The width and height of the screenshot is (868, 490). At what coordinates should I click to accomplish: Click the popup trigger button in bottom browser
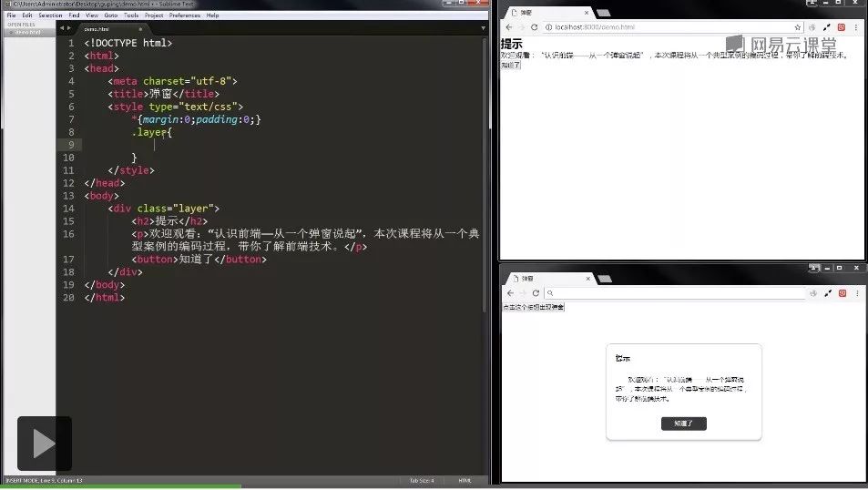coord(534,307)
